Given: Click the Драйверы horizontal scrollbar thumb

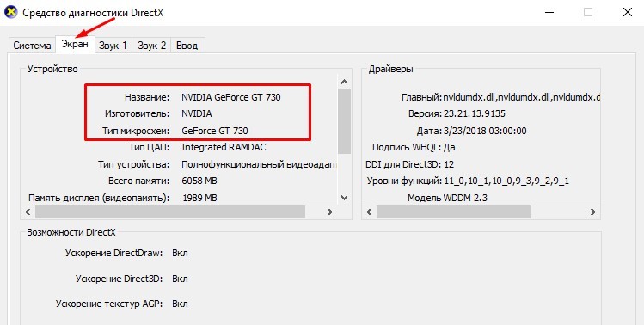Looking at the screenshot, I should coord(453,212).
